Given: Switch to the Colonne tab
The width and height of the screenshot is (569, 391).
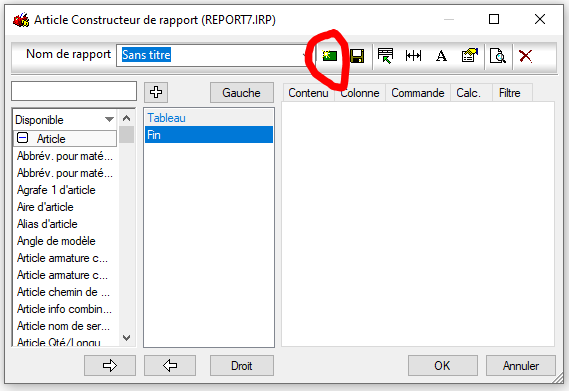Looking at the screenshot, I should pyautogui.click(x=360, y=93).
